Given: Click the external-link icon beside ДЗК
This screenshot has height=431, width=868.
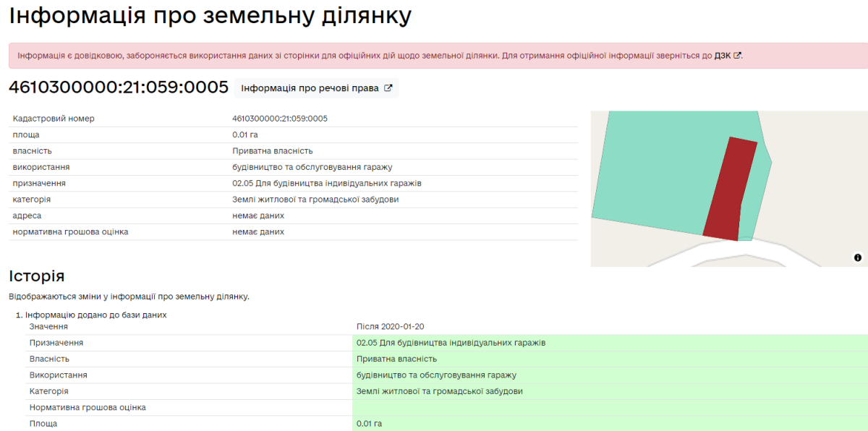Looking at the screenshot, I should click(737, 56).
